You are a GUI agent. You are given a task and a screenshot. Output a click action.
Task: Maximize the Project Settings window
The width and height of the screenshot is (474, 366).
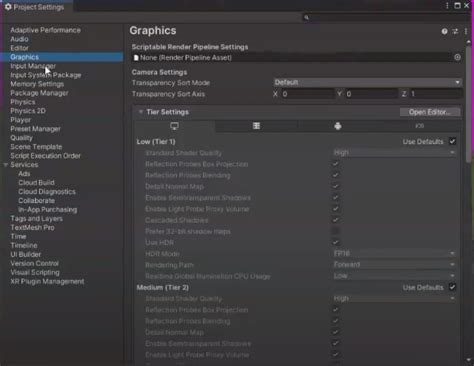457,6
